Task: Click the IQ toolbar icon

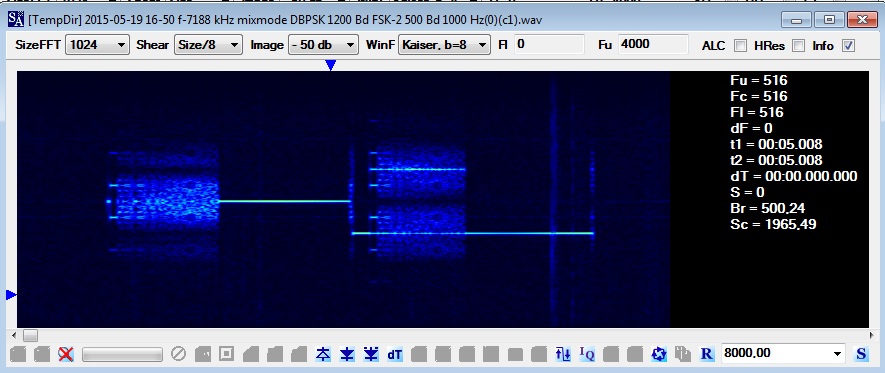Action: (587, 354)
